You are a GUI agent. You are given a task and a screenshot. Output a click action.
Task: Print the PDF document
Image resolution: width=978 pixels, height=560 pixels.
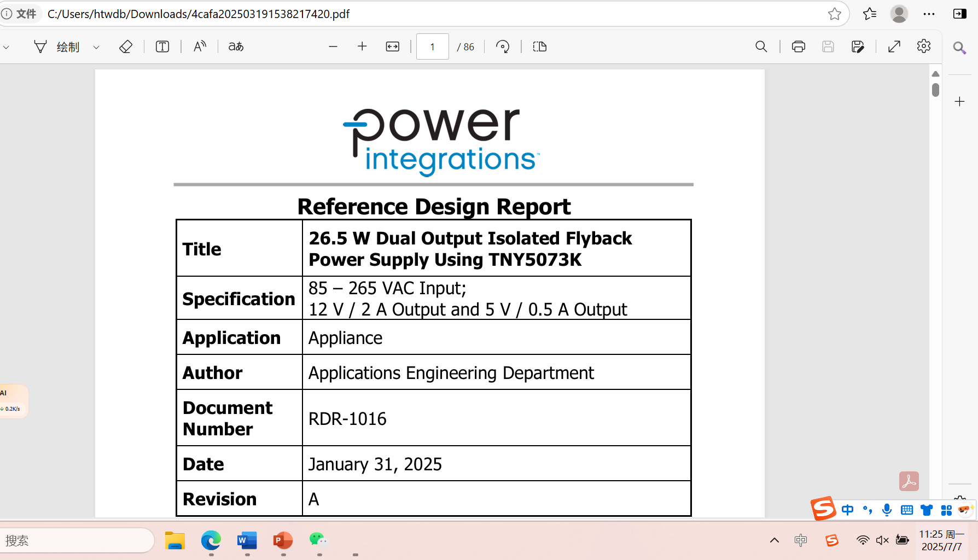point(799,46)
